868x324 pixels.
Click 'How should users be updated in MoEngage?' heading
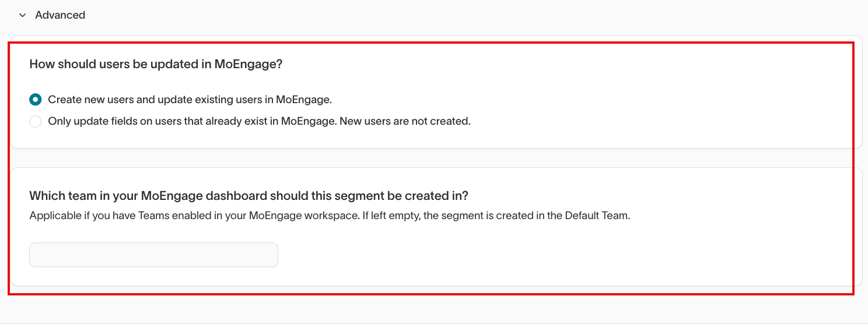click(x=156, y=64)
